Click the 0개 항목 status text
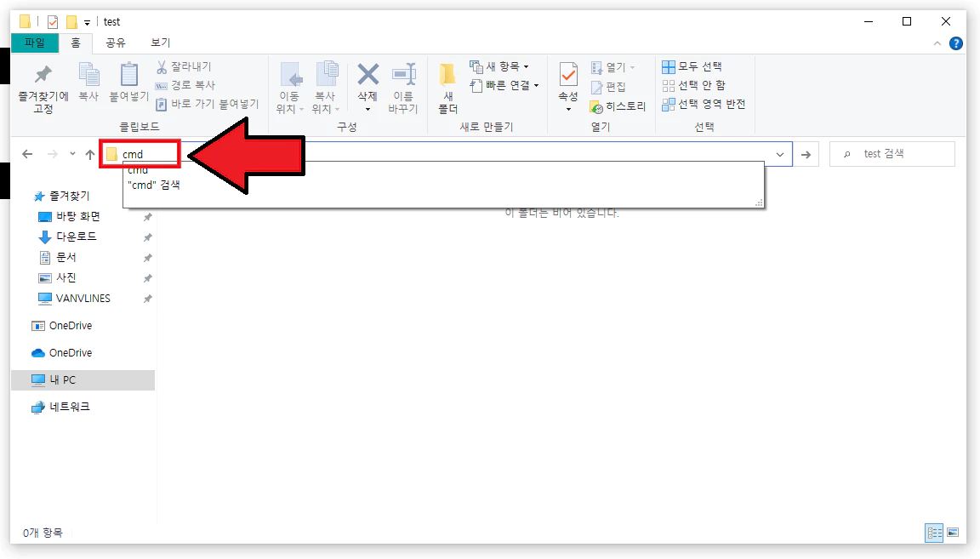Image resolution: width=980 pixels, height=559 pixels. (x=43, y=533)
